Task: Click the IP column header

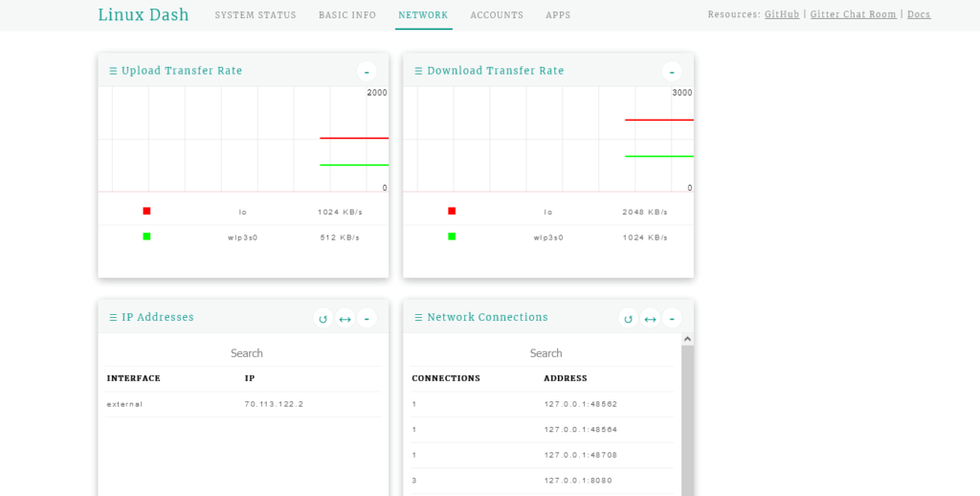Action: pyautogui.click(x=250, y=378)
